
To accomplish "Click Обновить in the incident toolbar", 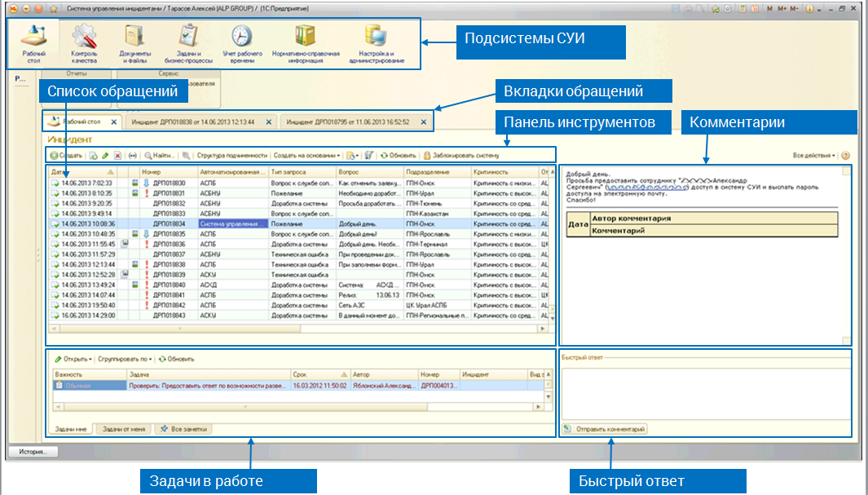I will (398, 156).
